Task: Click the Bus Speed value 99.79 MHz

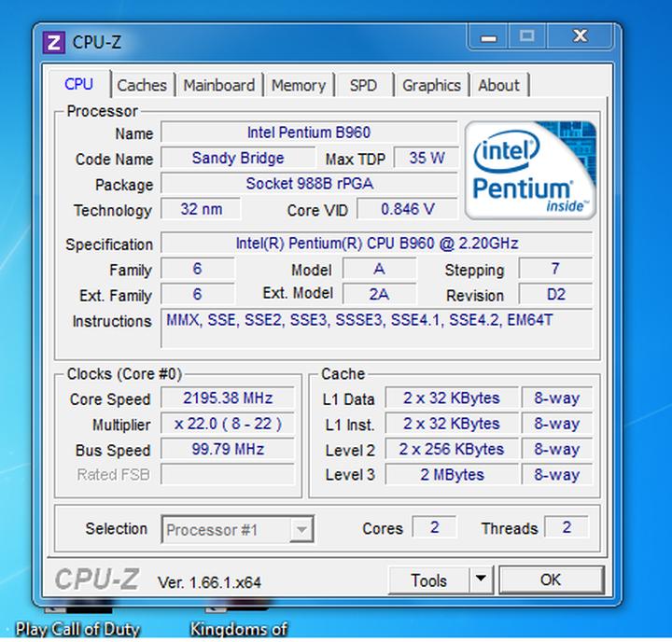Action: tap(228, 450)
